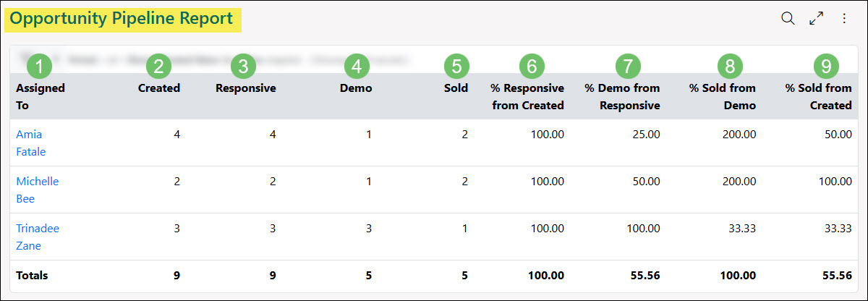Image resolution: width=868 pixels, height=301 pixels.
Task: Select the Totals row label
Action: pyautogui.click(x=32, y=276)
